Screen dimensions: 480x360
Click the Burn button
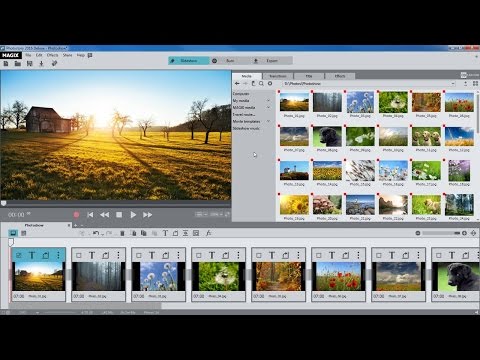click(230, 61)
